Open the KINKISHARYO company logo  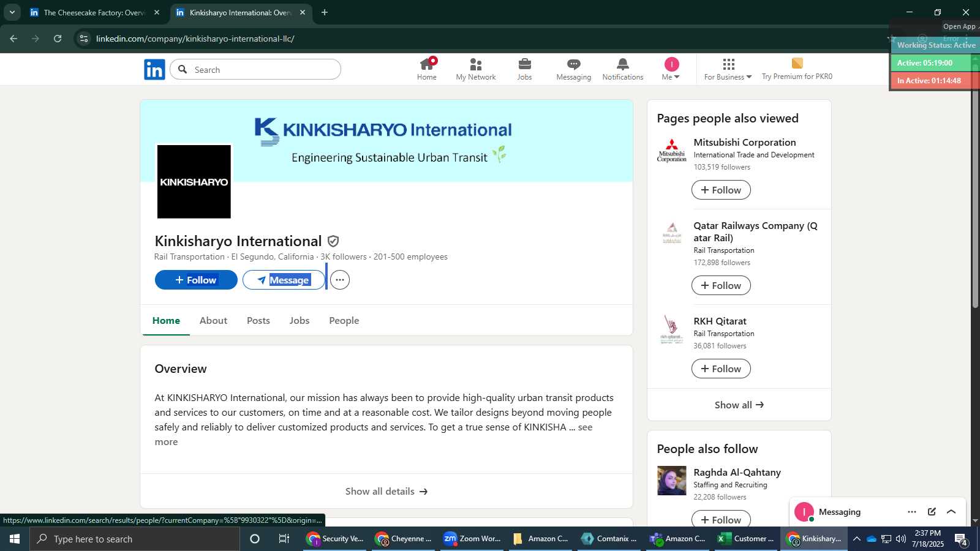[x=194, y=182]
